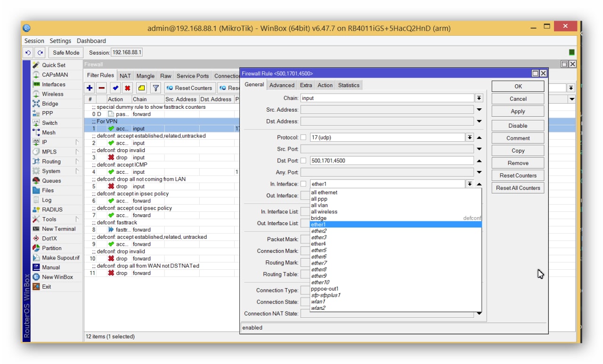Open Partition sidebar entry

tap(51, 248)
